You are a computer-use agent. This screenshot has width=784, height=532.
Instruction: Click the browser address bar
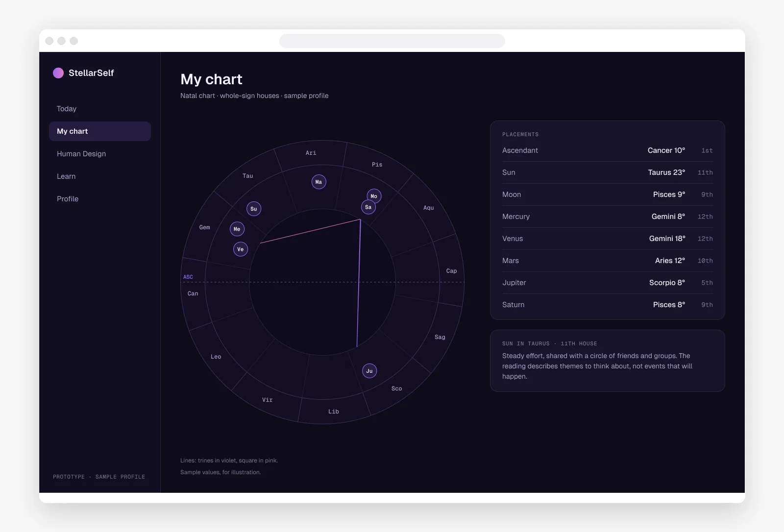(x=392, y=41)
